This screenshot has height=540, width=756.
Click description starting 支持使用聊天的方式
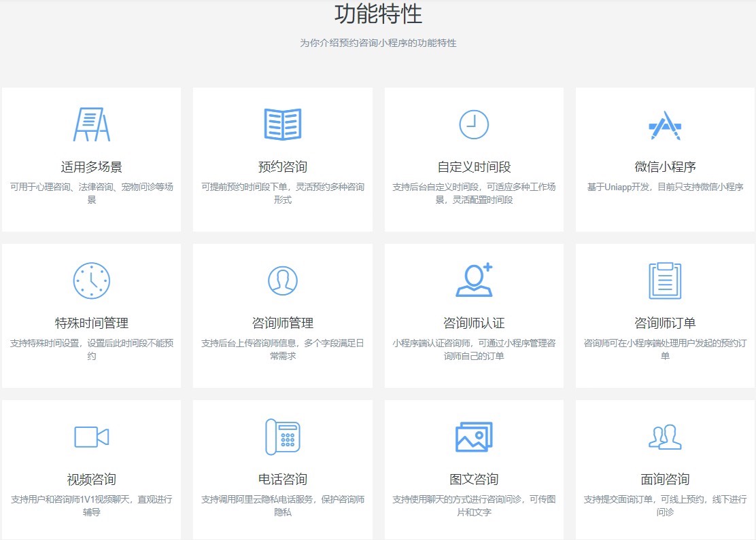click(474, 505)
